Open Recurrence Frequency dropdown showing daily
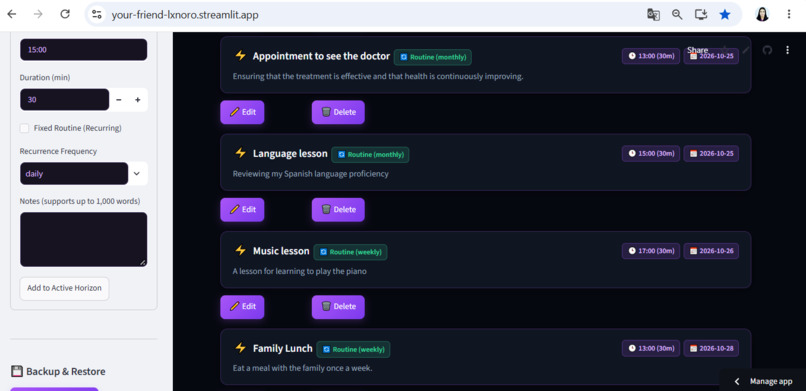 coord(84,174)
